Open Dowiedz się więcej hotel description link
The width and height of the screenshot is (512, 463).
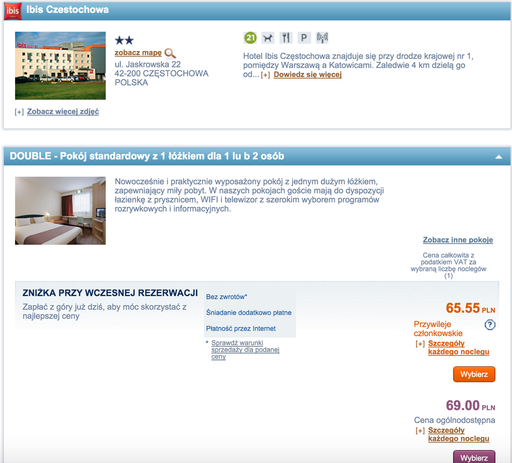click(308, 74)
